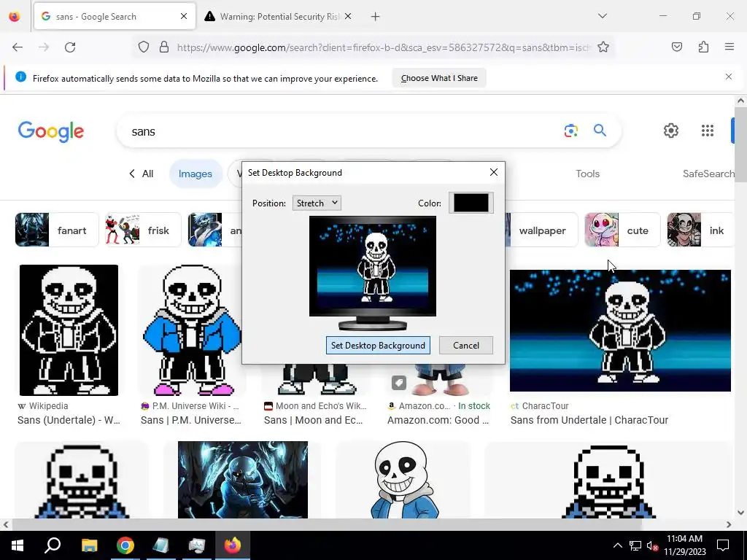747x560 pixels.
Task: Select the cute suggestion chip
Action: 622,230
